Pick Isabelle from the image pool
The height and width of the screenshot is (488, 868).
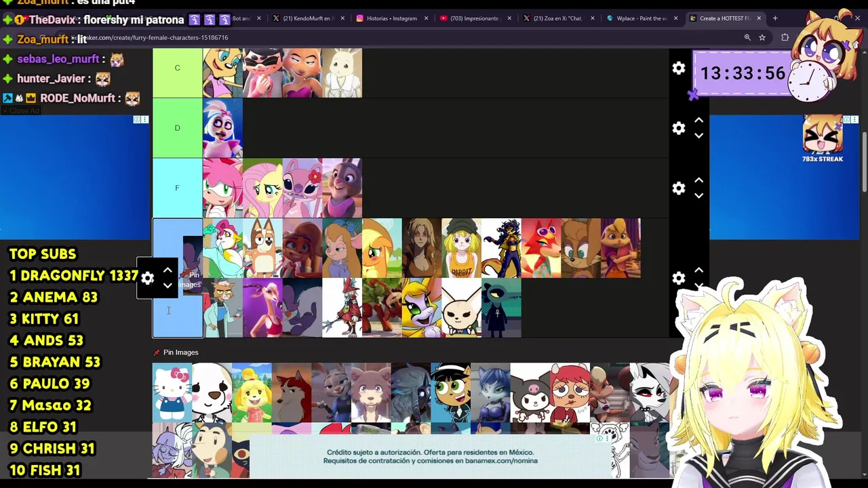coord(252,392)
